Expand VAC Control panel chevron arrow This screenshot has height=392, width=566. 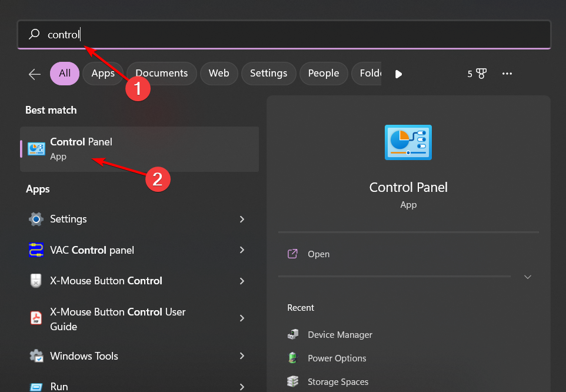coord(242,250)
